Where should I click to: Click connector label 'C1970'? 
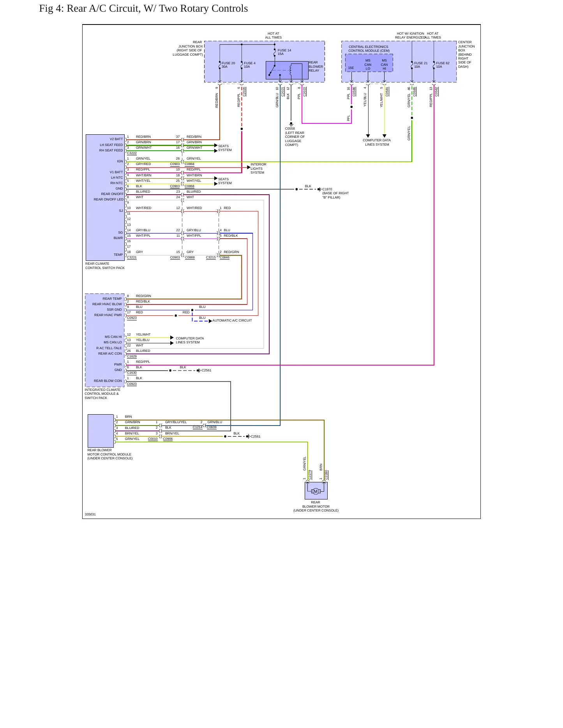pyautogui.click(x=327, y=190)
